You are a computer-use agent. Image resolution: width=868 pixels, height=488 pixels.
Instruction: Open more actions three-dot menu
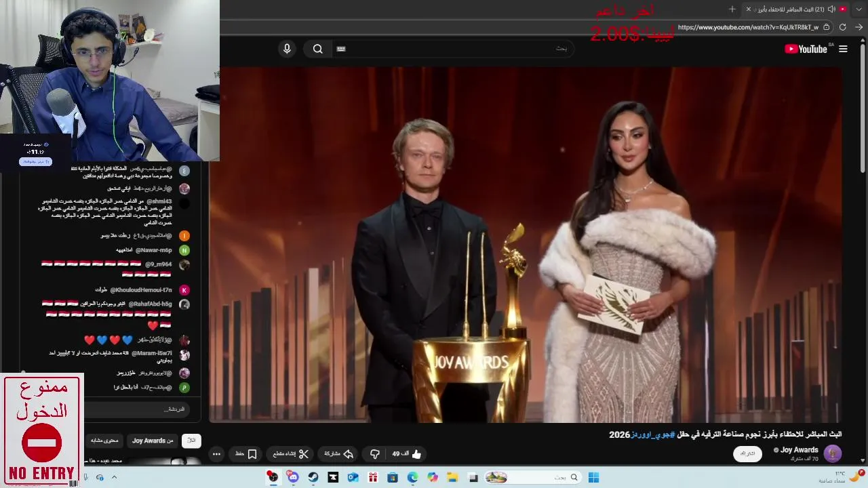(x=216, y=454)
